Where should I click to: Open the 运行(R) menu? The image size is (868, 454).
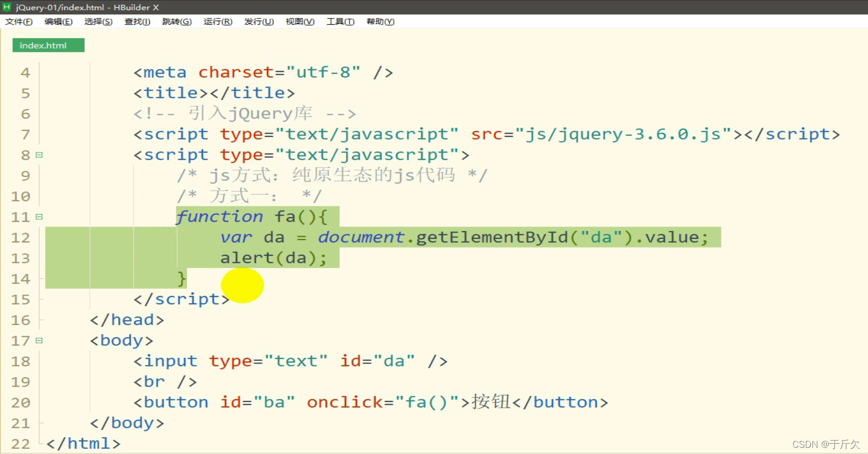point(218,22)
